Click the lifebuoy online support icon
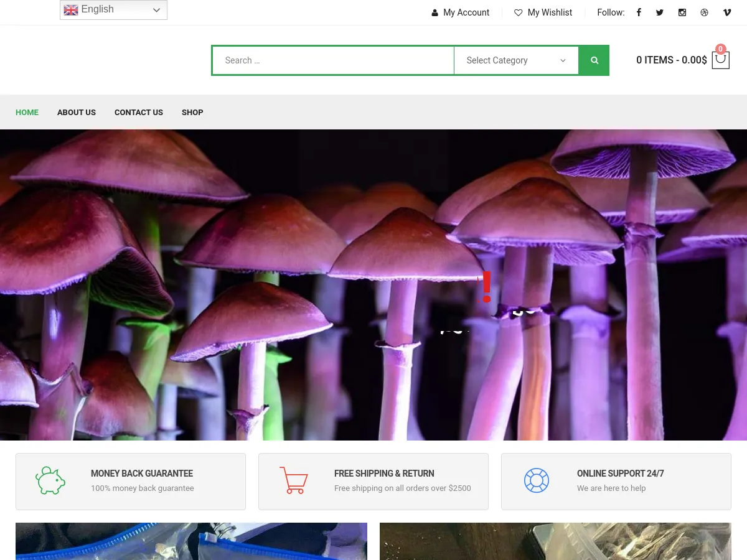 (536, 481)
